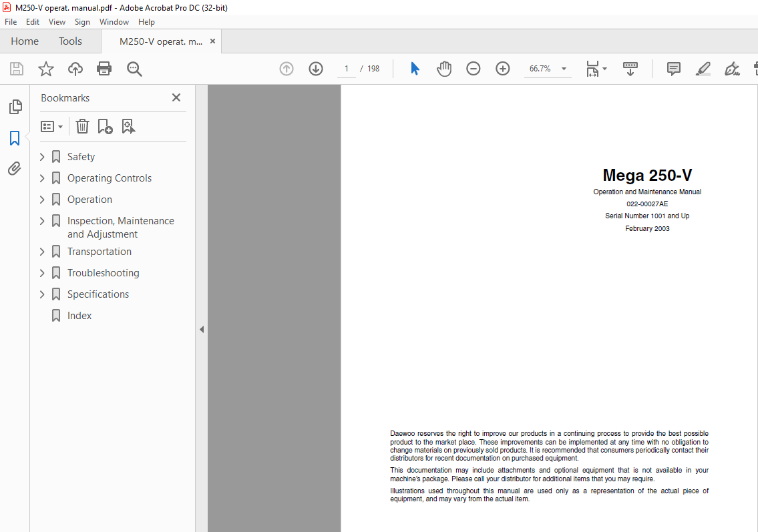This screenshot has width=758, height=532.
Task: Open the Page Thumbnails panel
Action: click(x=15, y=106)
